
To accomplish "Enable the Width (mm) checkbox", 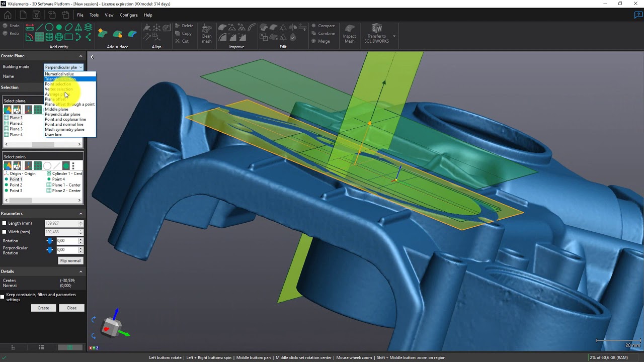I will pyautogui.click(x=5, y=232).
